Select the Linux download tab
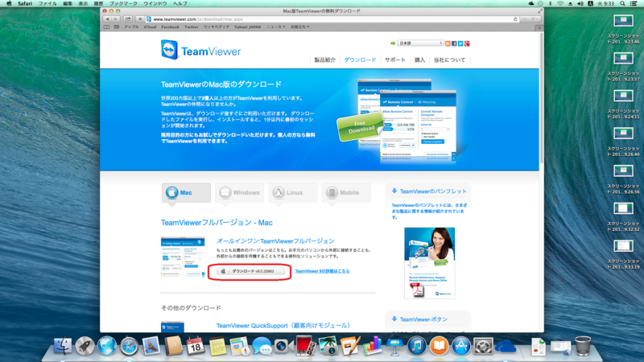Image resolution: width=644 pixels, height=362 pixels. click(x=293, y=192)
